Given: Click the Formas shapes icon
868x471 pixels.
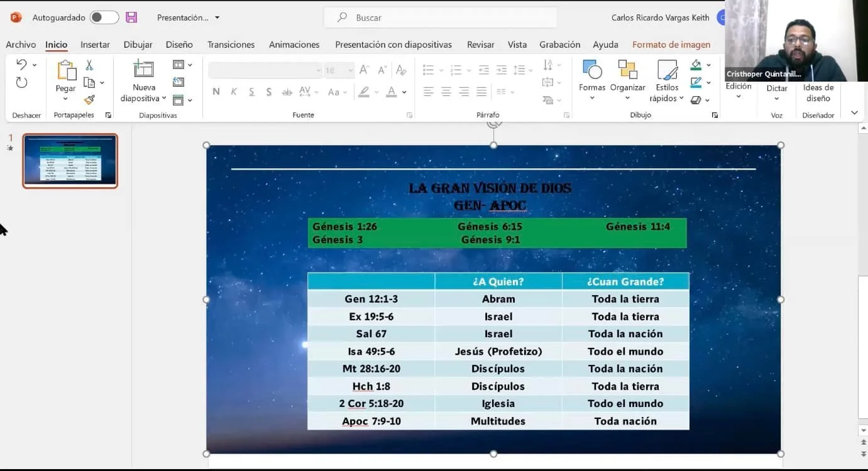Looking at the screenshot, I should click(592, 69).
